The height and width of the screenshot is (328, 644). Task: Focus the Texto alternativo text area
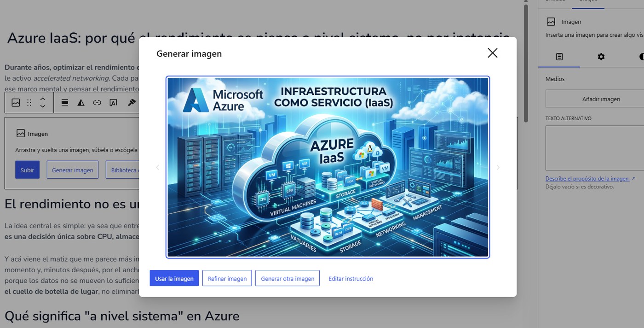pos(595,148)
